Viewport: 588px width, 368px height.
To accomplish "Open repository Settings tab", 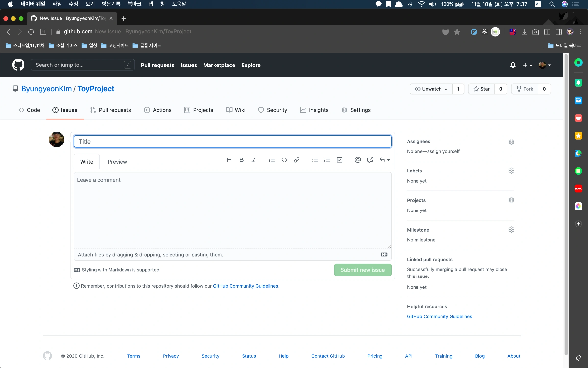I will pos(356,110).
